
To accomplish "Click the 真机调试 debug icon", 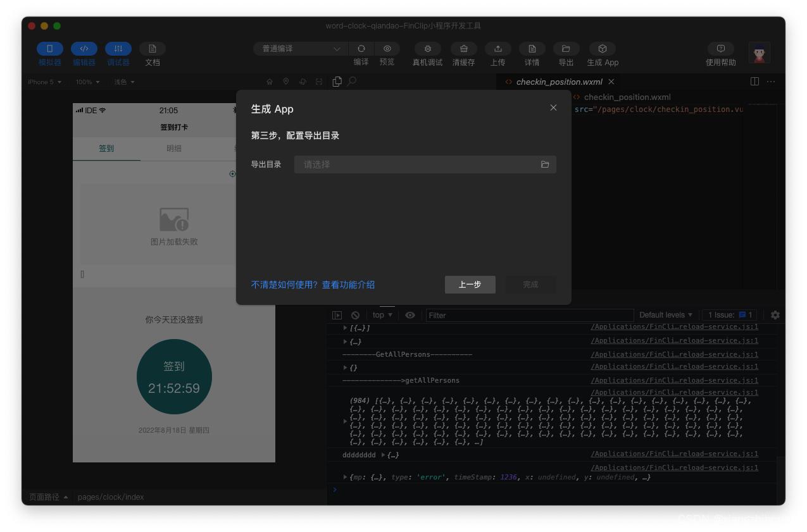I will tap(427, 49).
